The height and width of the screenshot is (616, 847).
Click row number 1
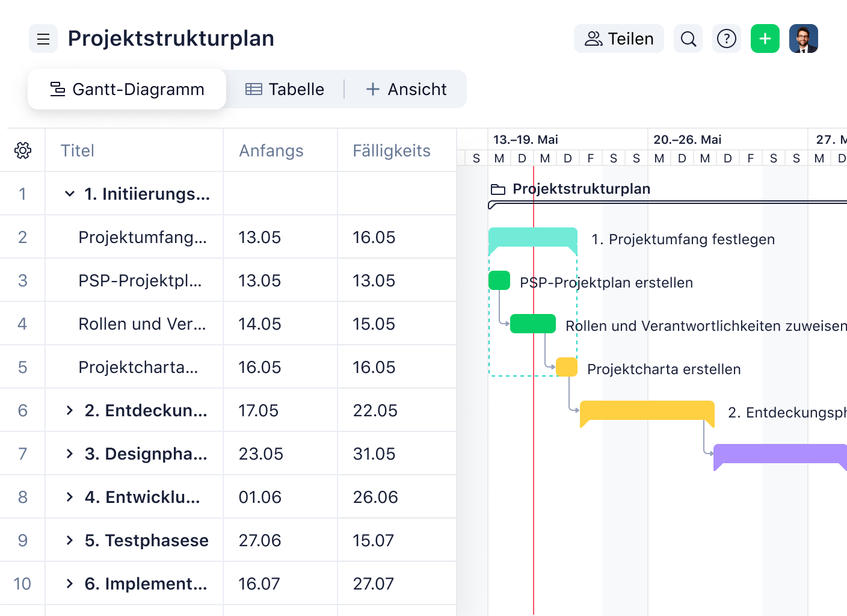pos(22,194)
